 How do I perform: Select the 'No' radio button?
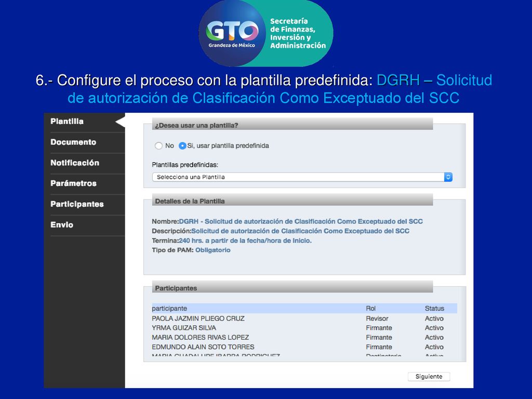tap(158, 146)
